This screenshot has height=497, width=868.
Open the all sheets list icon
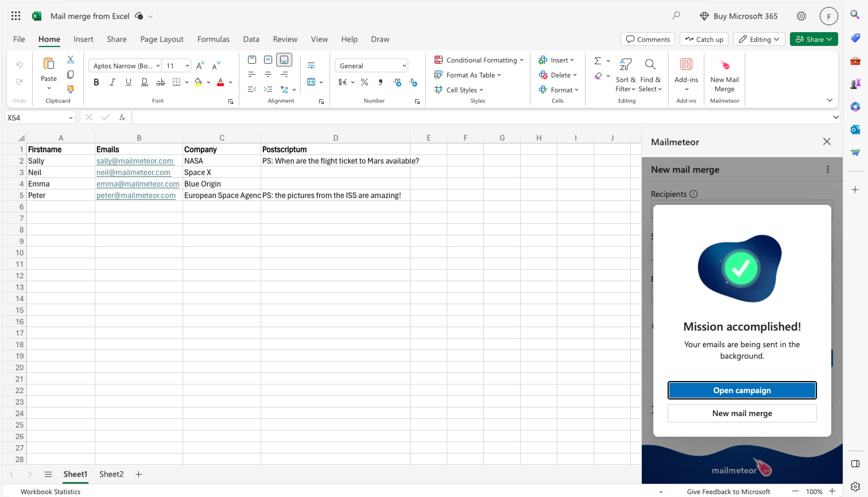(x=48, y=474)
